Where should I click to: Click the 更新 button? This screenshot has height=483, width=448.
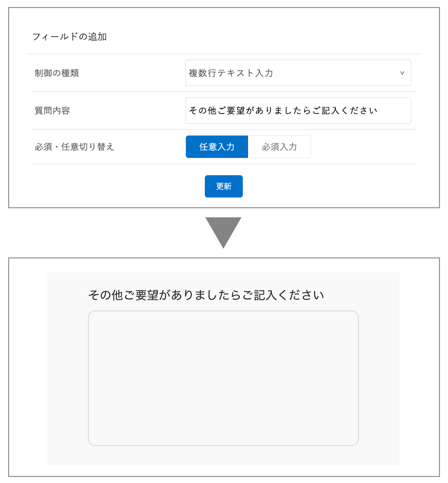224,186
